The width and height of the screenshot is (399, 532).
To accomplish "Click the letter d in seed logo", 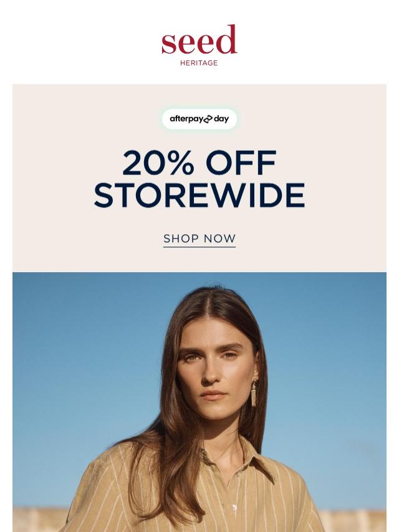I will click(x=226, y=39).
